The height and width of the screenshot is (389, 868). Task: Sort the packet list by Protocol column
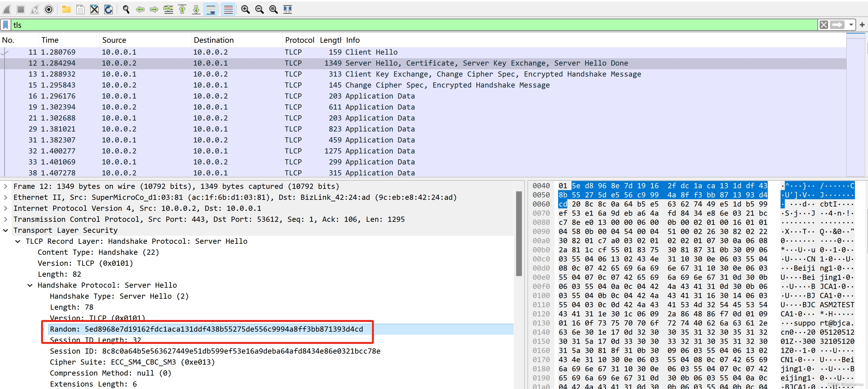(299, 40)
